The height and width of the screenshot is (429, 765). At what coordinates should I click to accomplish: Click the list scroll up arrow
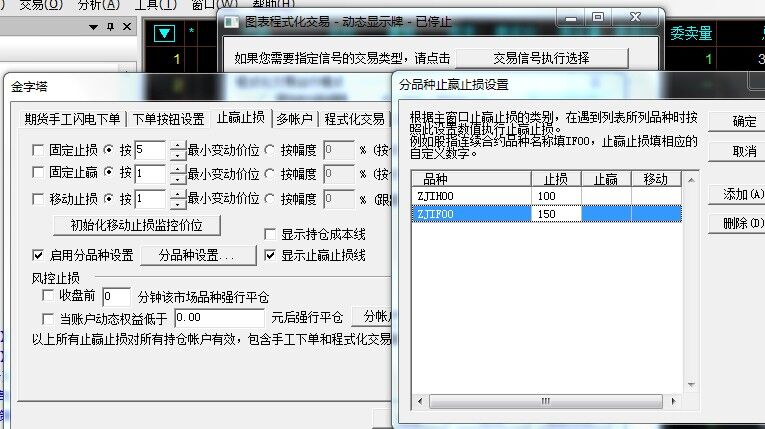click(691, 180)
